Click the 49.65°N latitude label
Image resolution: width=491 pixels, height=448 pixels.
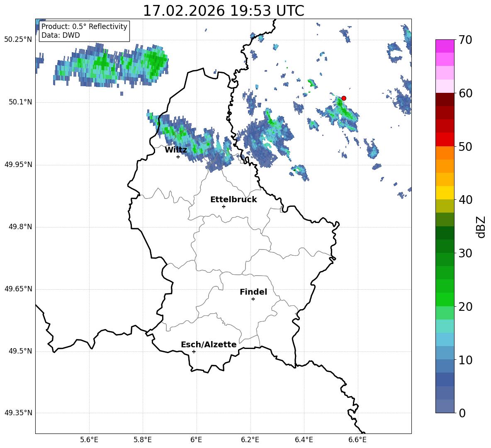click(18, 289)
